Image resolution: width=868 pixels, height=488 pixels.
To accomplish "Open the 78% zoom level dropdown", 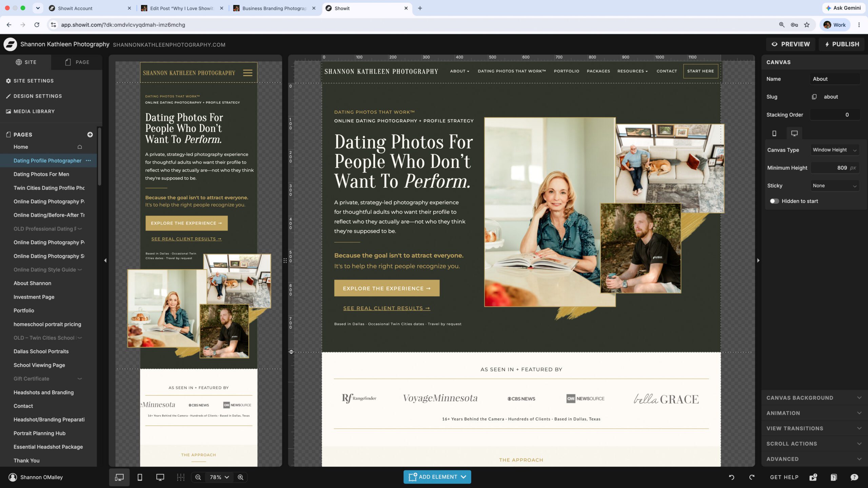I will [219, 477].
